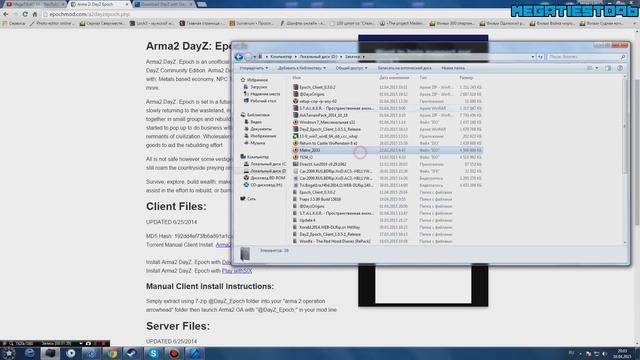Switch to the Arma 2 DayZ Epoch tab

tap(98, 4)
